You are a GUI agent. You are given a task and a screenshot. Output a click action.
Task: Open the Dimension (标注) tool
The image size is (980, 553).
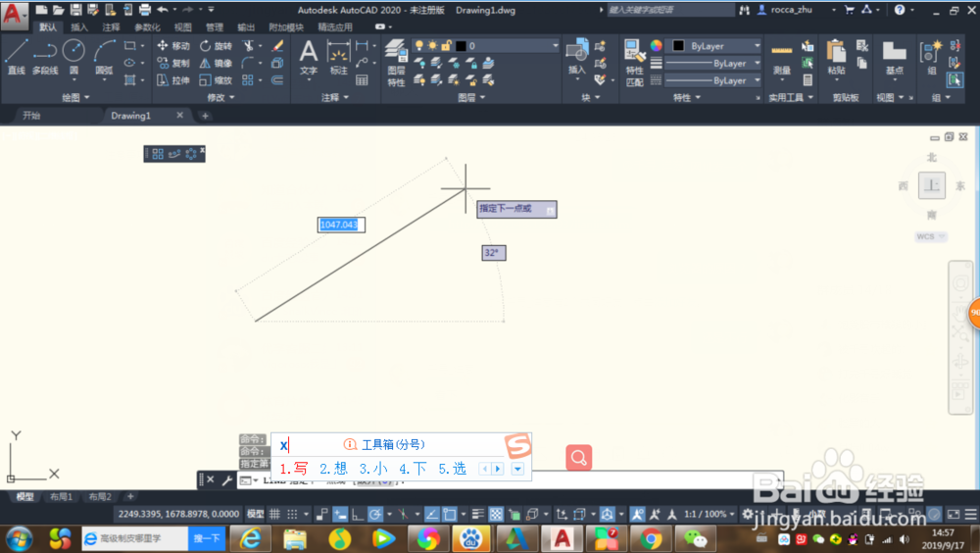pos(338,58)
